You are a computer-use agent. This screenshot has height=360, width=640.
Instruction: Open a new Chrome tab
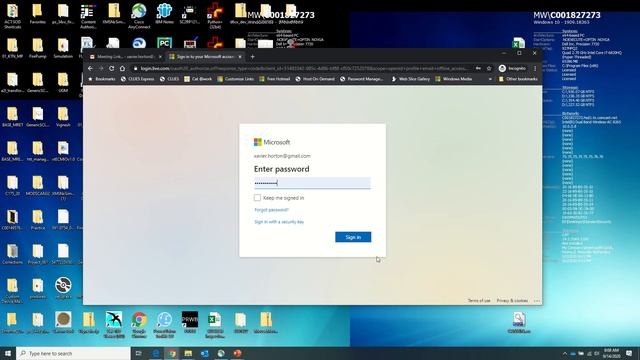point(252,57)
